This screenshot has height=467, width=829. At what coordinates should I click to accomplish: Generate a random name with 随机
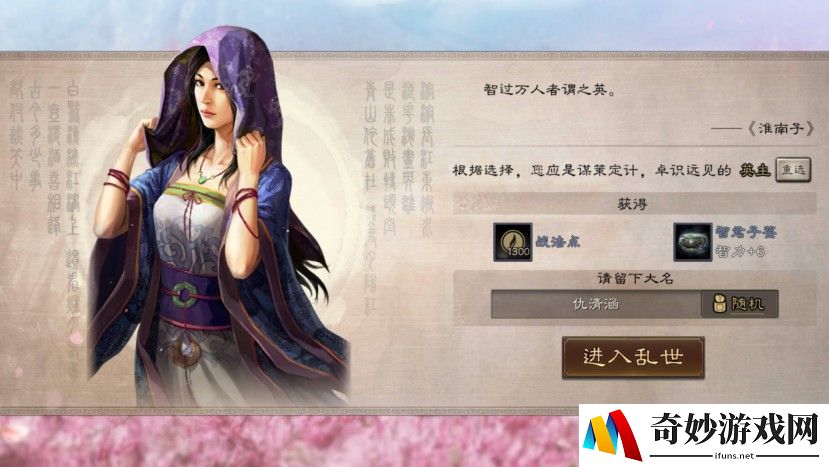tap(740, 304)
